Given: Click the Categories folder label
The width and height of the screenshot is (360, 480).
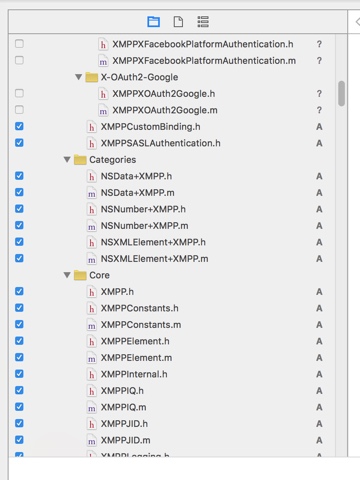Looking at the screenshot, I should 113,160.
